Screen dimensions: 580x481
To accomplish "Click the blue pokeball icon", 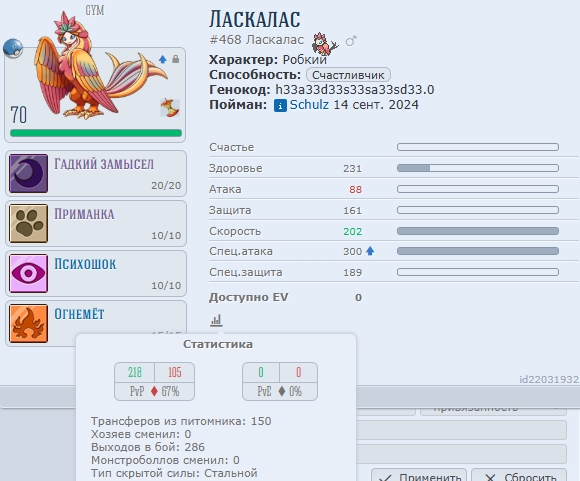I will click(13, 48).
